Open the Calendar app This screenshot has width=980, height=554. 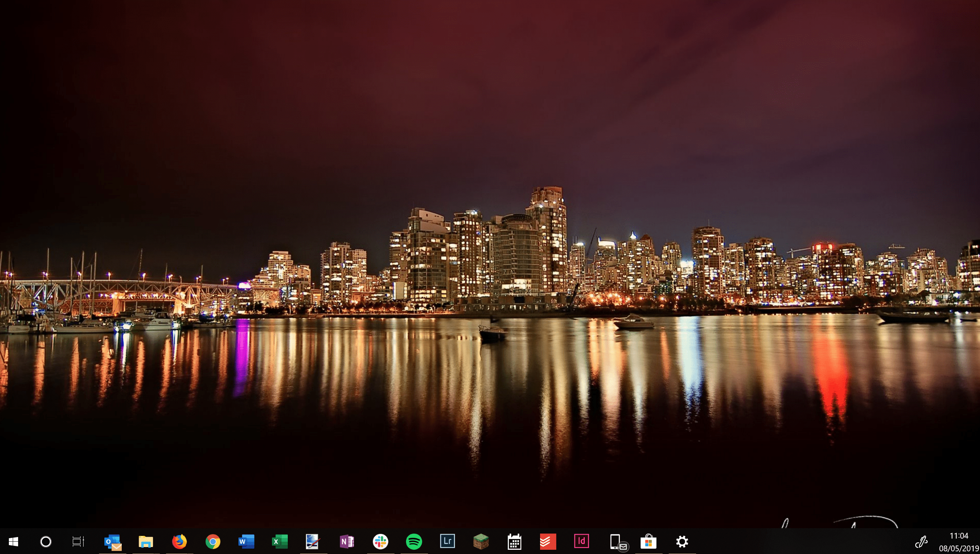click(514, 542)
